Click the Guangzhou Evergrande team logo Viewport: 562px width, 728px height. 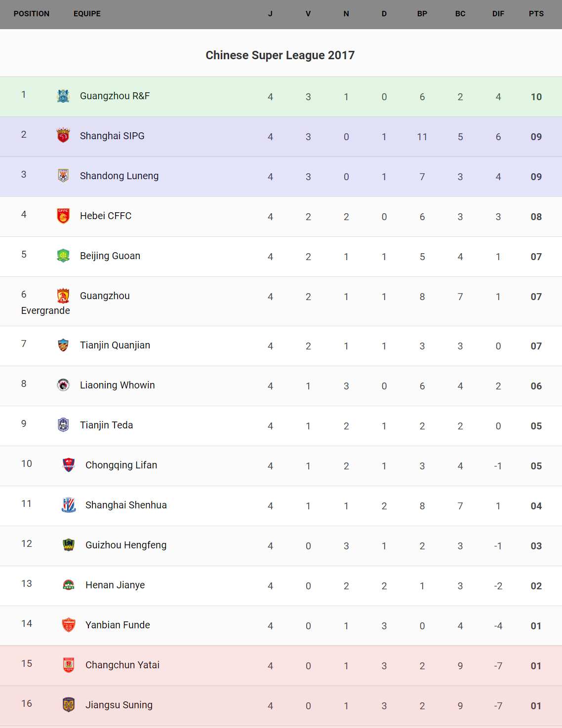pyautogui.click(x=63, y=296)
